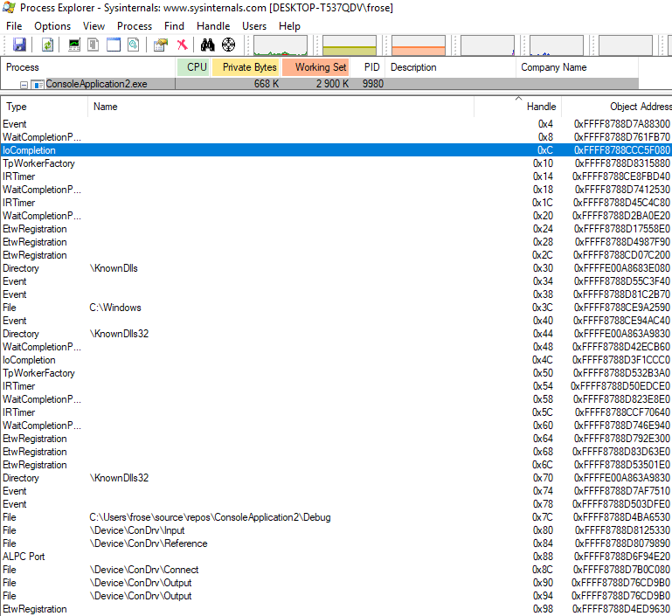Click the Working Set value 2 900 K
This screenshot has width=672, height=616.
[332, 84]
